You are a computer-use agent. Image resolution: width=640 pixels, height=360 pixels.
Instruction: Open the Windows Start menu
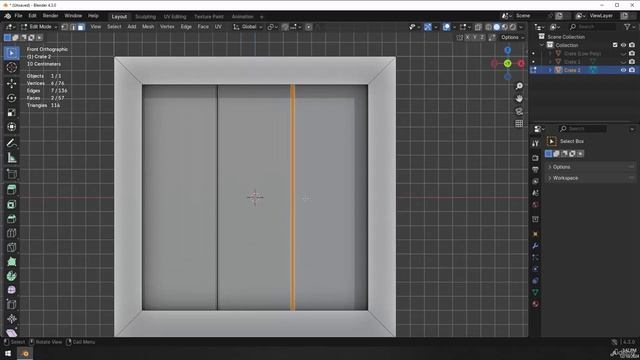click(x=8, y=353)
